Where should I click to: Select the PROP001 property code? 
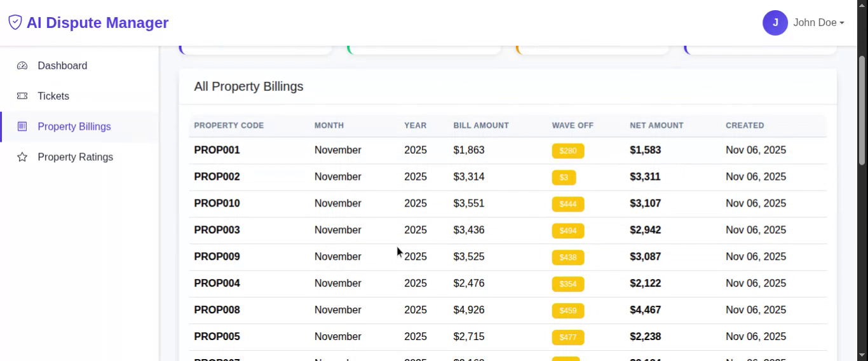pos(217,150)
